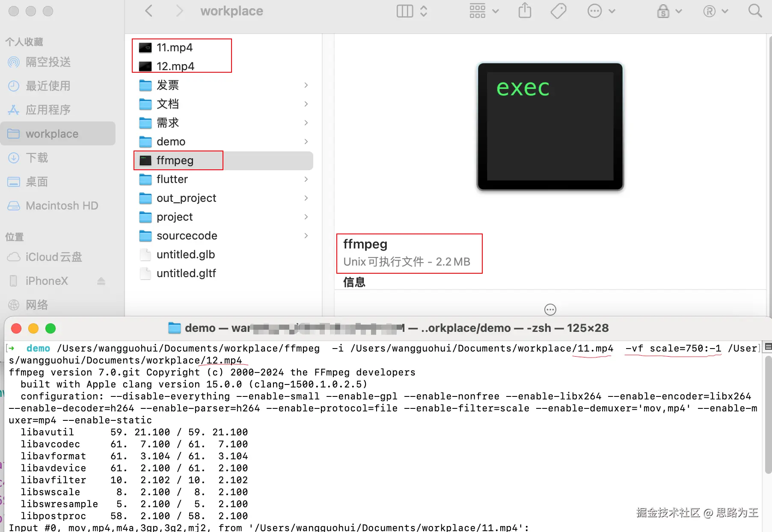The width and height of the screenshot is (772, 532).
Task: Click the ffmpeg version line in Terminal
Action: tap(212, 372)
